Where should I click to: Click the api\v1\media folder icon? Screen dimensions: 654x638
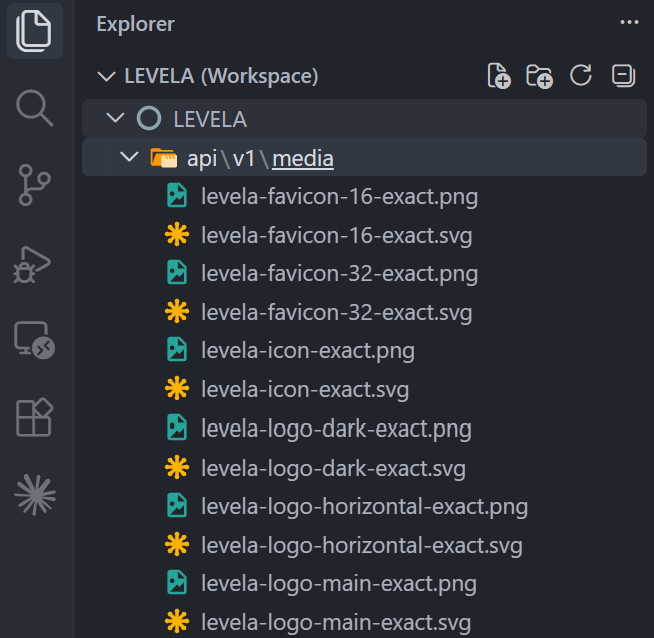tap(164, 158)
